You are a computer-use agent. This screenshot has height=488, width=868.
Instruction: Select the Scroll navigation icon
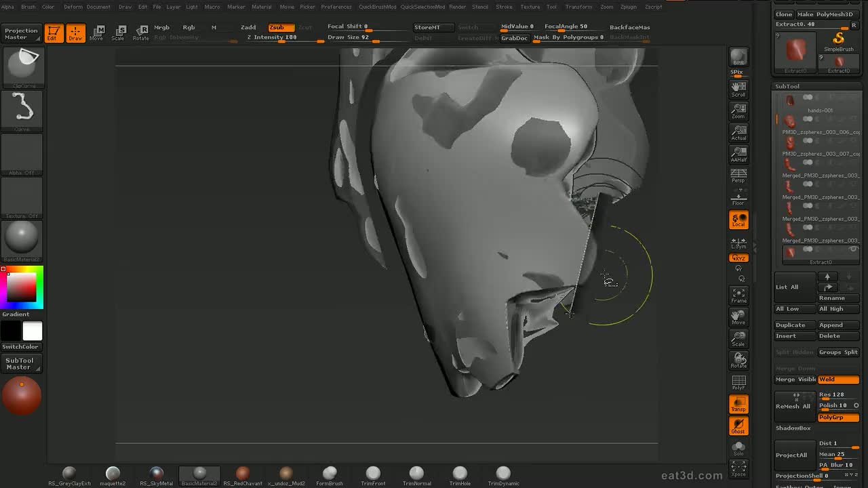(738, 89)
